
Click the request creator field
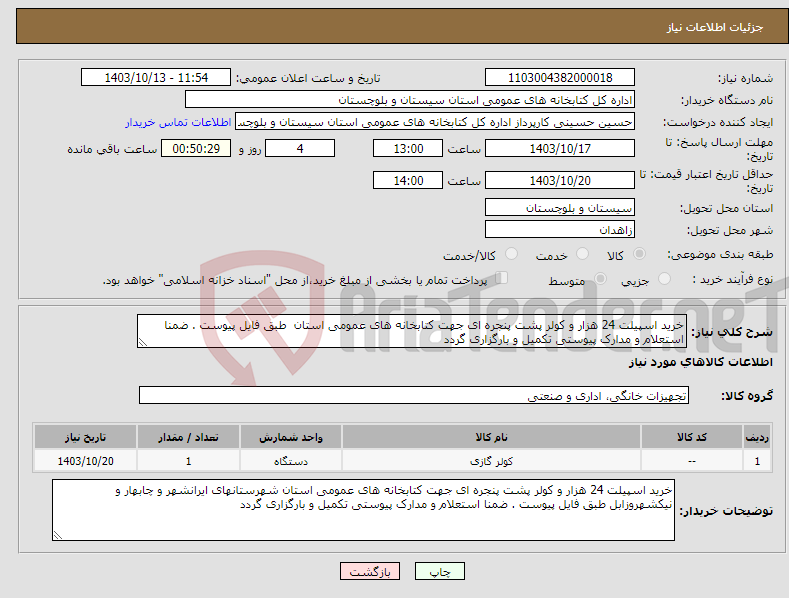point(435,122)
